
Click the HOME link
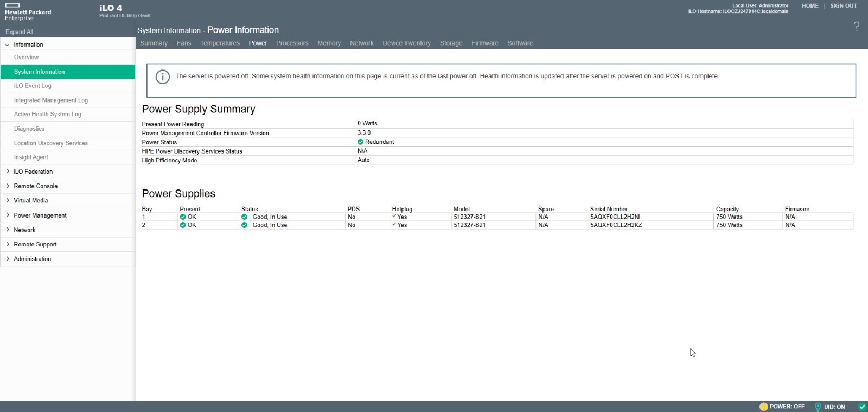[810, 6]
